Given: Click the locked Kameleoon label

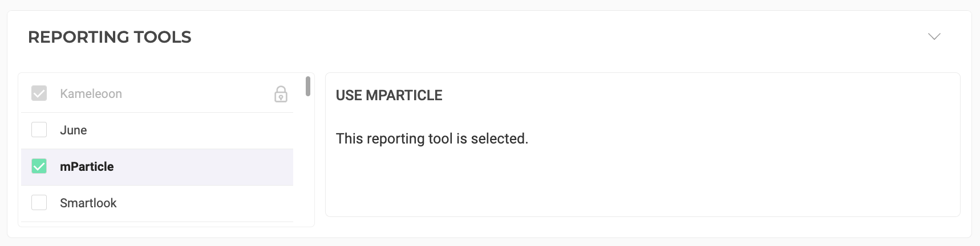Looking at the screenshot, I should click(x=91, y=94).
